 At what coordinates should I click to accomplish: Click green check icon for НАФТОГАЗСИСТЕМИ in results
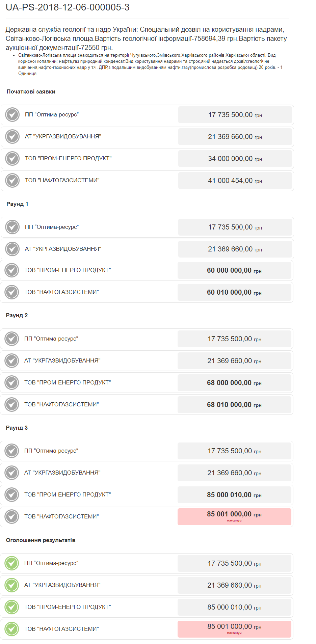tap(12, 629)
